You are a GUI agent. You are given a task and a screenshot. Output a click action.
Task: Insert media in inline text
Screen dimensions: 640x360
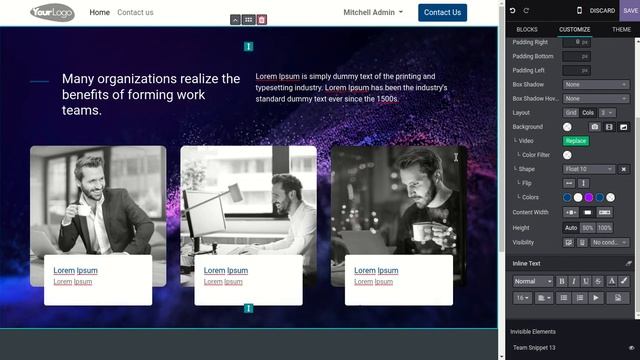[618, 298]
